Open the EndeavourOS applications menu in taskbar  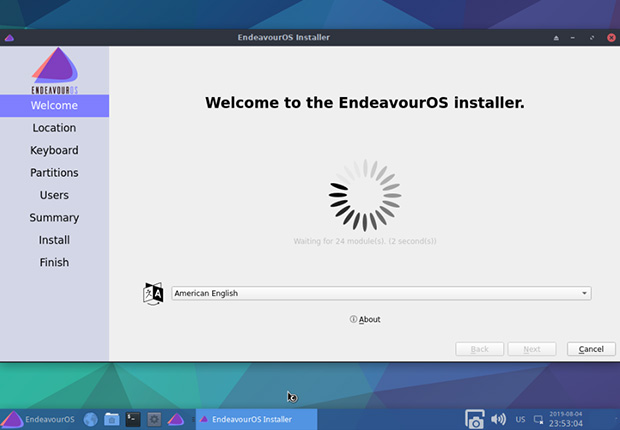point(38,419)
